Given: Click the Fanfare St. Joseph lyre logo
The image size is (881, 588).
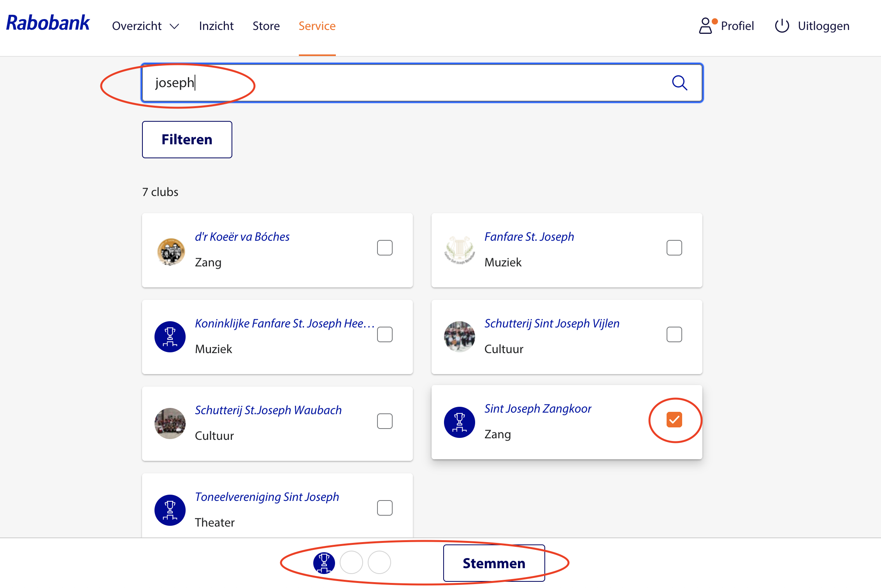Looking at the screenshot, I should point(460,250).
